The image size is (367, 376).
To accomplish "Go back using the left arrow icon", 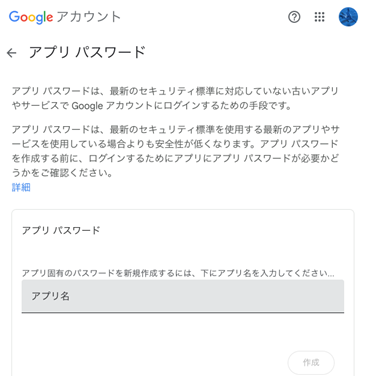I will 12,53.
